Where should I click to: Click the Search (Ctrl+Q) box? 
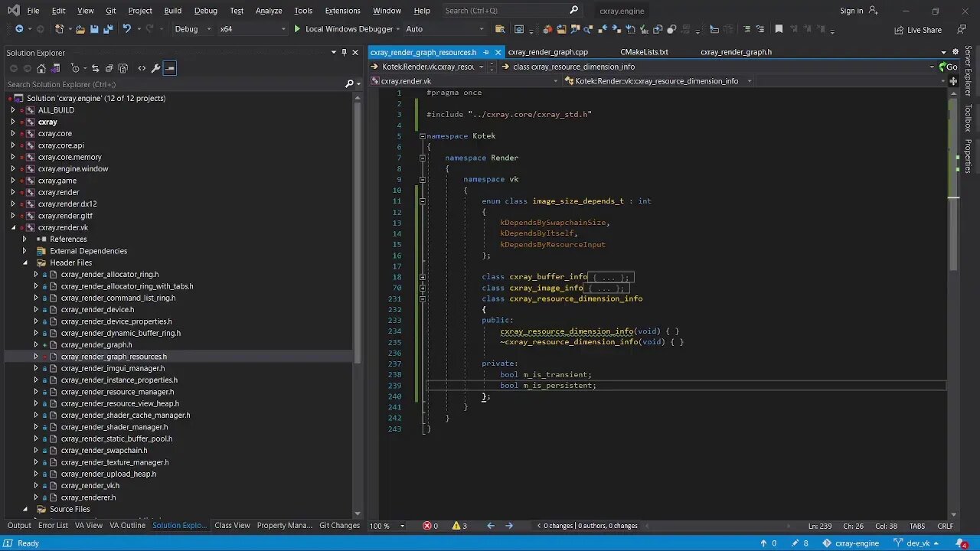(511, 11)
